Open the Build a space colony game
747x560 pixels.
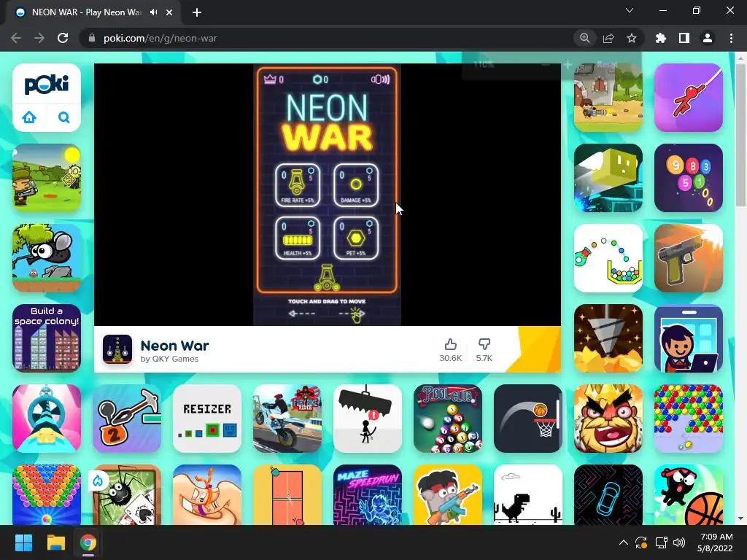(47, 338)
